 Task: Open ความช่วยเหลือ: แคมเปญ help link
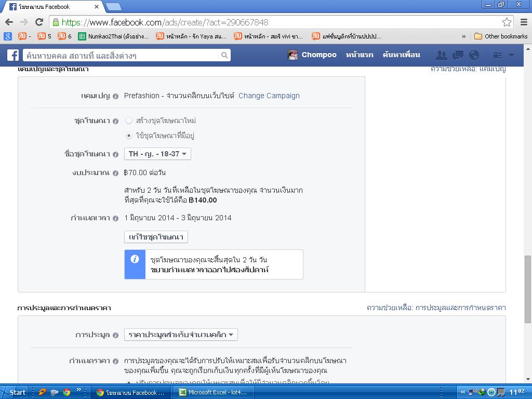[x=468, y=69]
